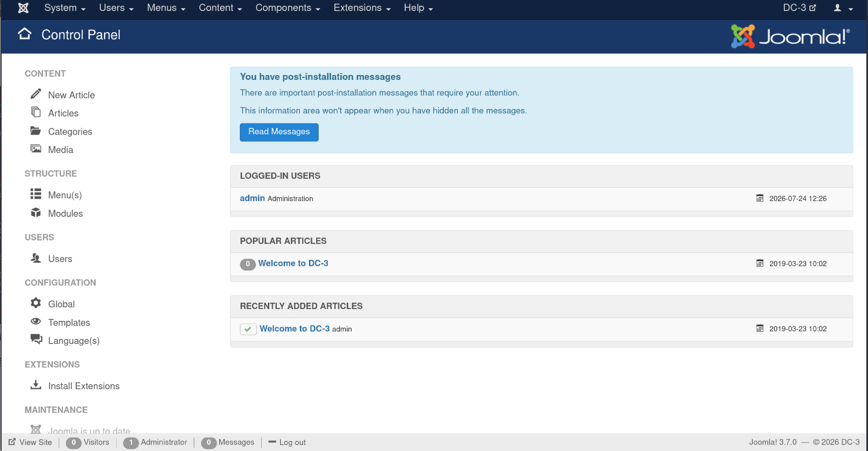This screenshot has width=868, height=451.
Task: Click the hits badge in Popular Articles
Action: [x=248, y=264]
